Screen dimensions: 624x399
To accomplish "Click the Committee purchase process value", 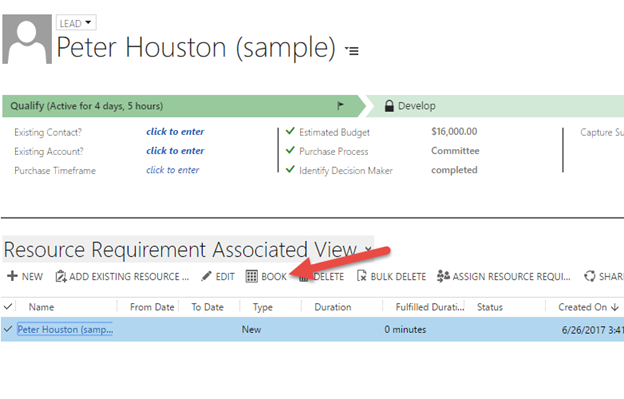I will point(455,151).
